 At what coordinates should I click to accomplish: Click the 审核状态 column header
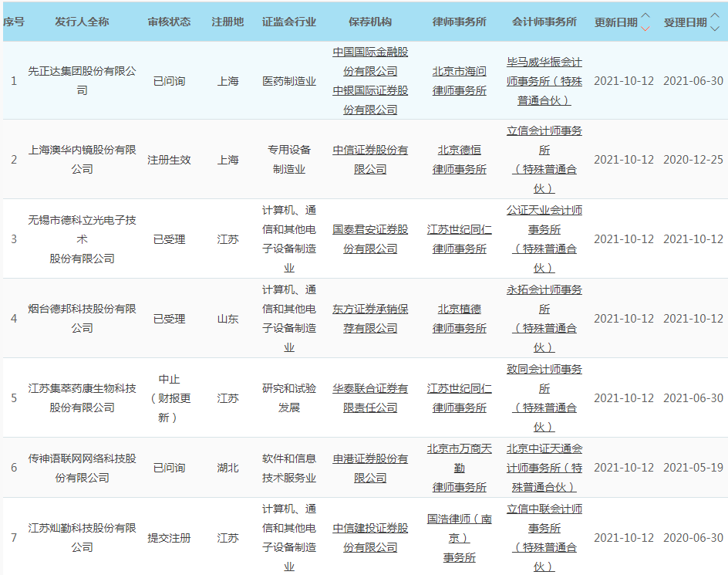point(169,22)
